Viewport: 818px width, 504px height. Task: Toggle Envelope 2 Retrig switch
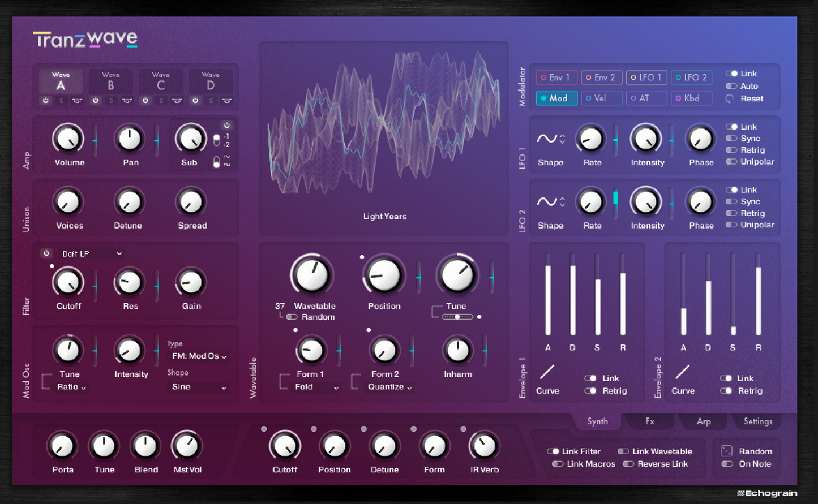coord(726,391)
